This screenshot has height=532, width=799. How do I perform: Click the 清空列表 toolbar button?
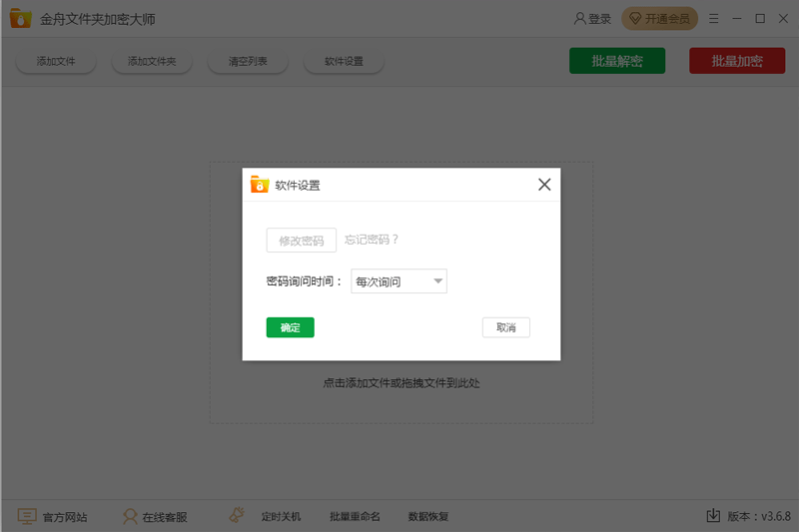(x=248, y=61)
